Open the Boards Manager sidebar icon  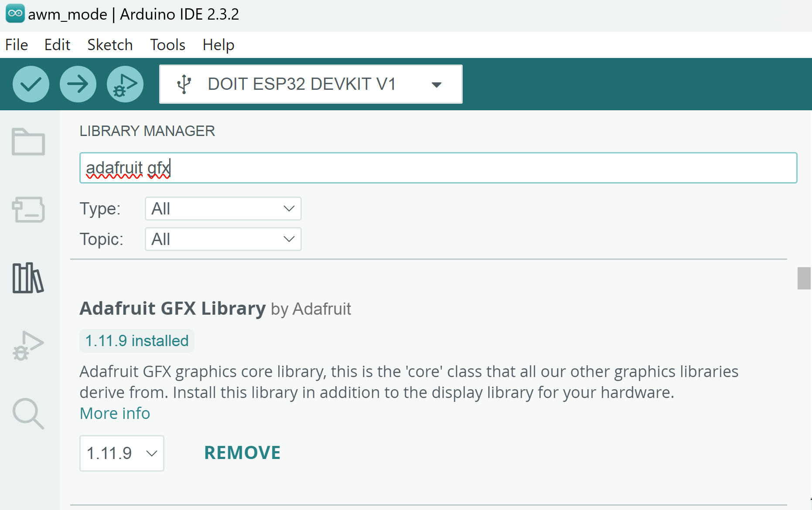click(x=28, y=210)
